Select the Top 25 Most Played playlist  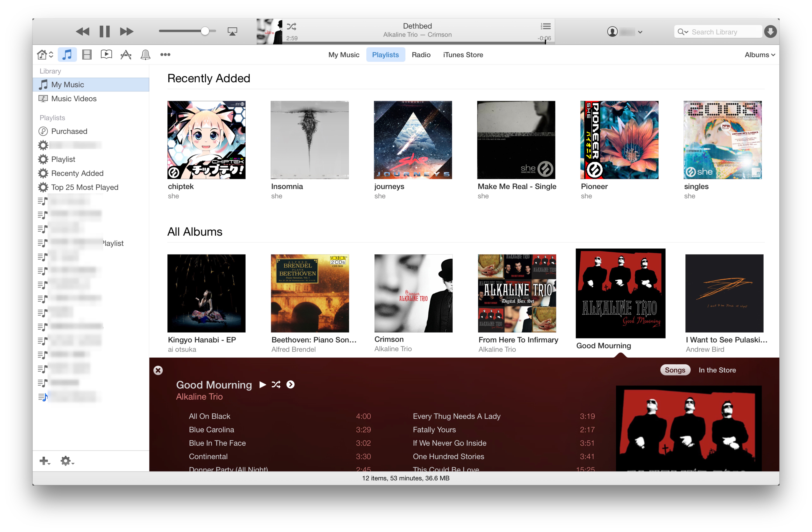tap(84, 187)
